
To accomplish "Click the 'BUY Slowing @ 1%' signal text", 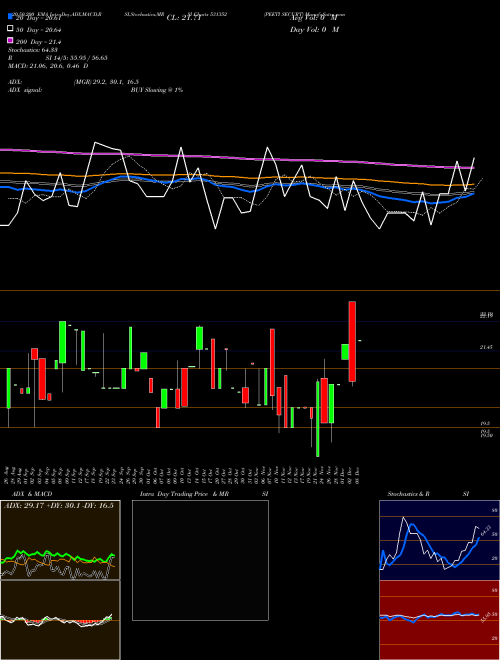I will [157, 90].
